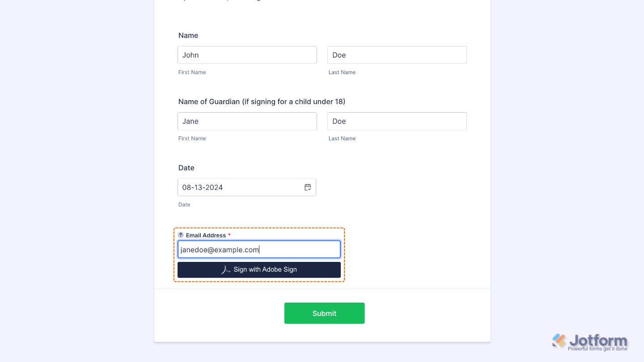Click the 'Last Name' sublabel under Doe

[x=342, y=72]
